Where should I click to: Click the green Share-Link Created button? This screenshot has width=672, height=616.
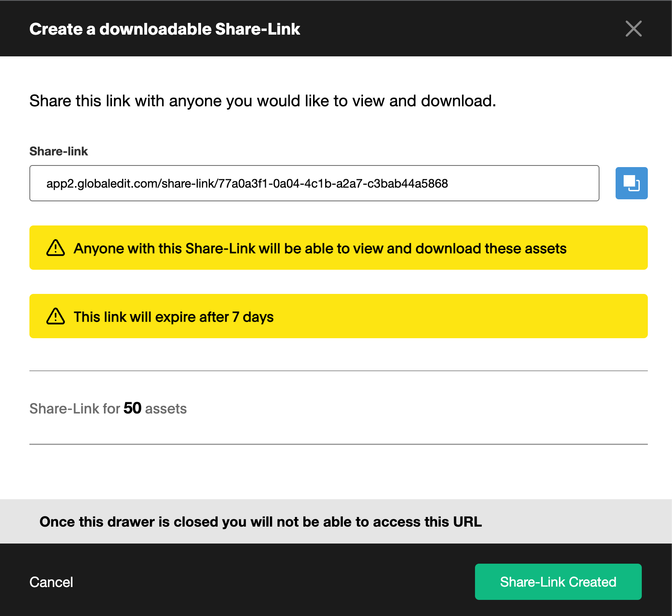point(558,582)
